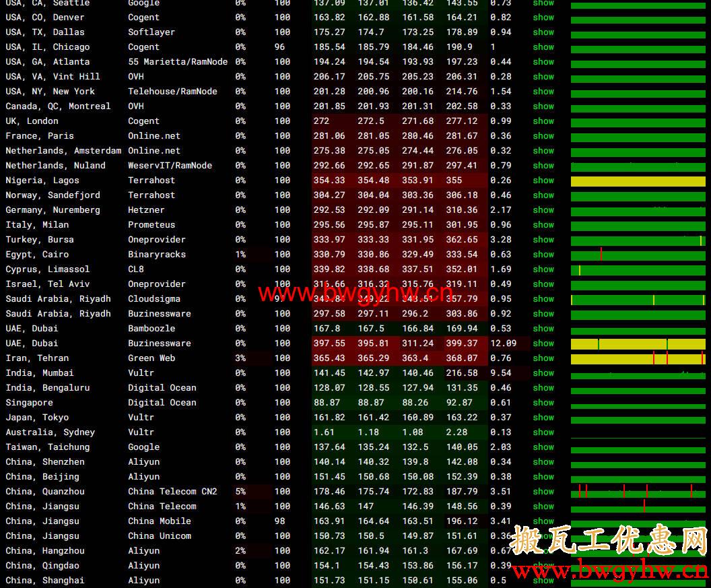Click show for Dubai Bamboozle row
711x588 pixels.
543,329
